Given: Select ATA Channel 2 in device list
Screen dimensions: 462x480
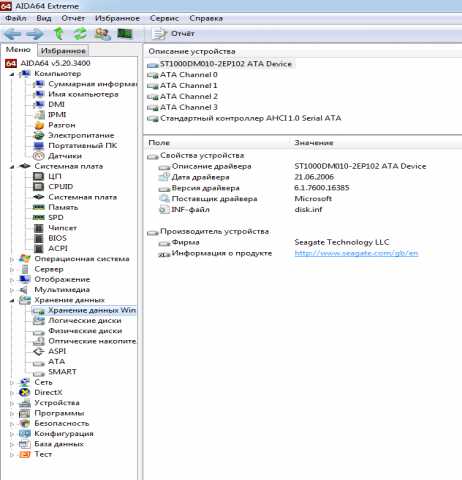Looking at the screenshot, I should [189, 97].
